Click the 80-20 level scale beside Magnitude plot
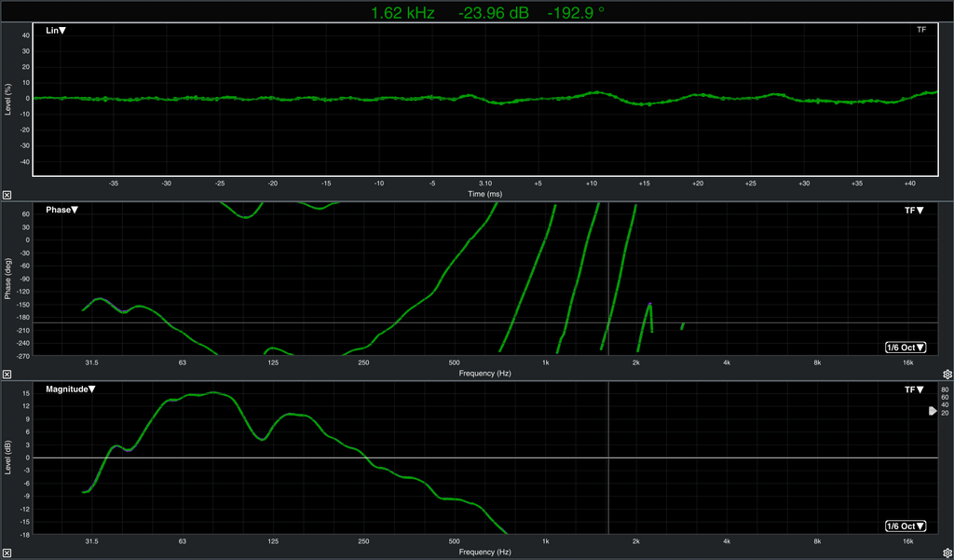 (945, 401)
